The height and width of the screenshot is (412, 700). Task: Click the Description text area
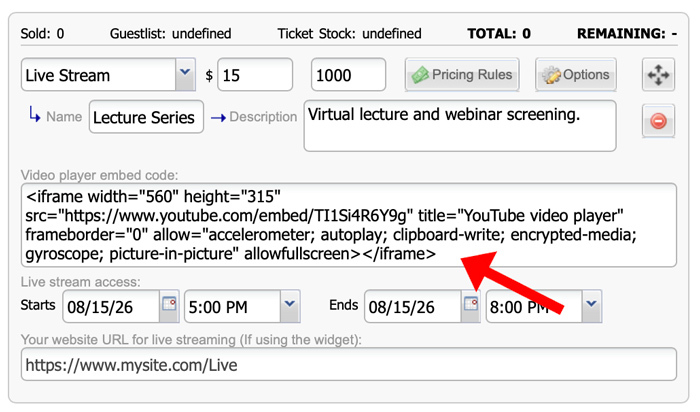(460, 126)
